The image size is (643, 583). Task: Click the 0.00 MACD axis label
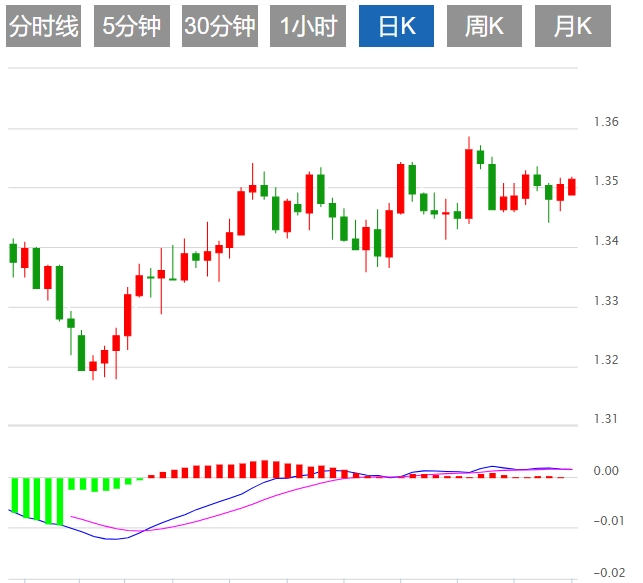pos(606,471)
